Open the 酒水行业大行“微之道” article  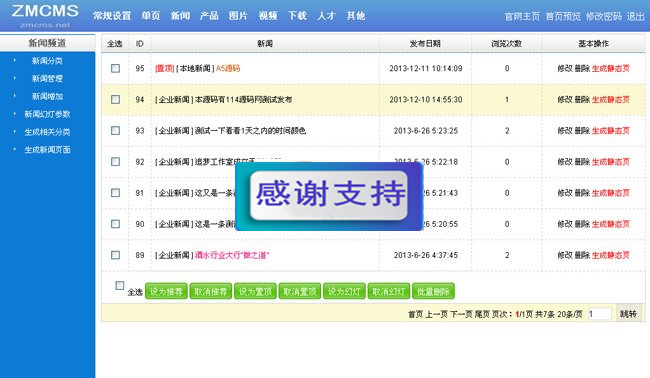[232, 255]
